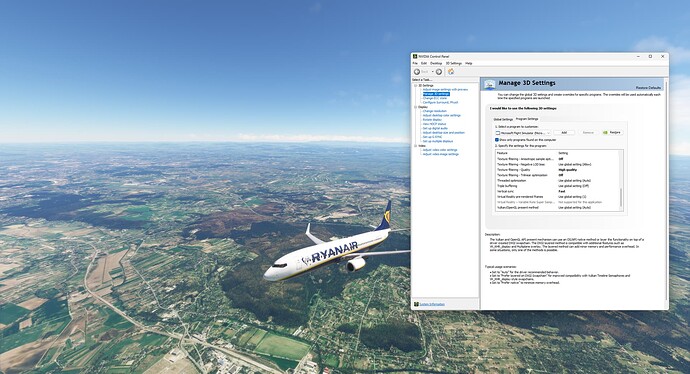
Task: Collapse the Video tree node
Action: [x=415, y=146]
